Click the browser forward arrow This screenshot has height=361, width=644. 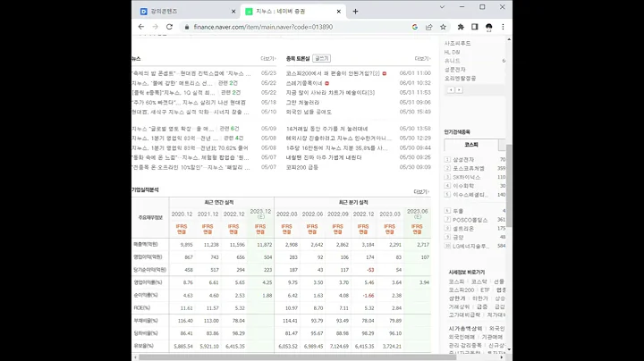pyautogui.click(x=156, y=27)
